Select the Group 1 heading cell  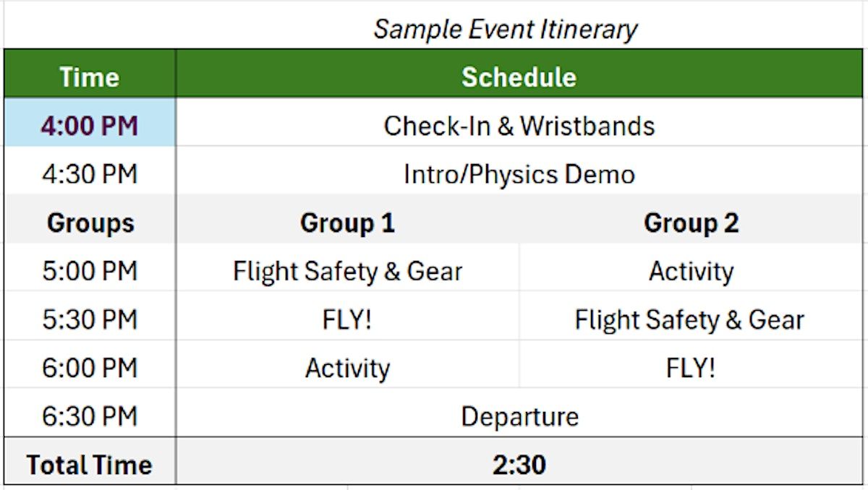(x=347, y=223)
